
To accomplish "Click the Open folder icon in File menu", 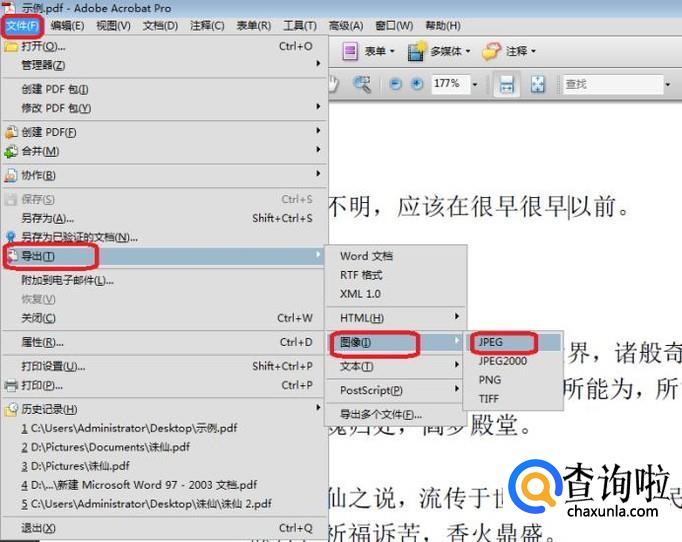I will (x=11, y=47).
